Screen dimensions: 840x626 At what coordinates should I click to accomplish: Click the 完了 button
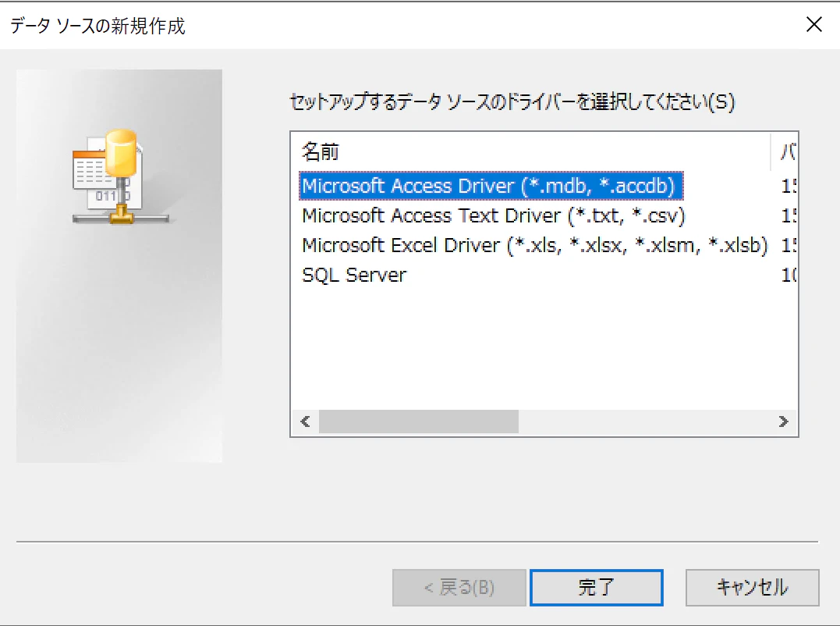[x=596, y=588]
